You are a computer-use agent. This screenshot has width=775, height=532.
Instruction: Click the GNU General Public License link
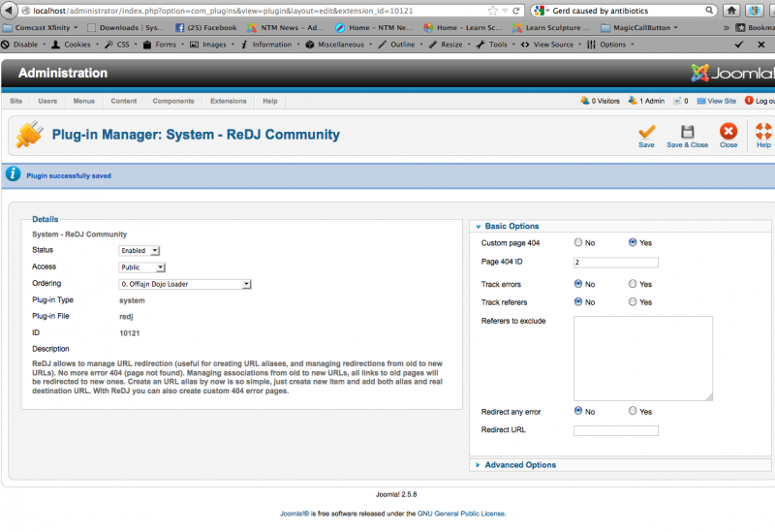tap(463, 514)
